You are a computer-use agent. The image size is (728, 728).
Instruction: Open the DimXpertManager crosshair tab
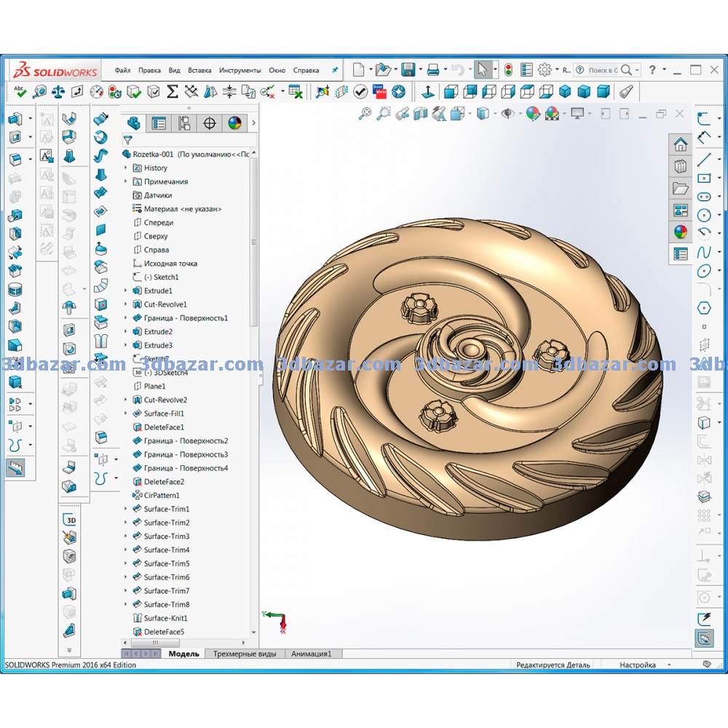coord(209,123)
